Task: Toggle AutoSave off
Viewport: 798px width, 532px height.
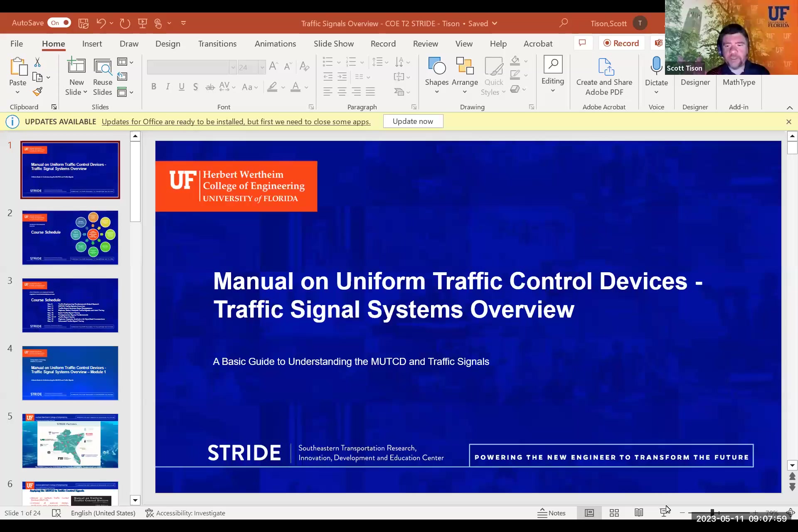Action: (59, 23)
